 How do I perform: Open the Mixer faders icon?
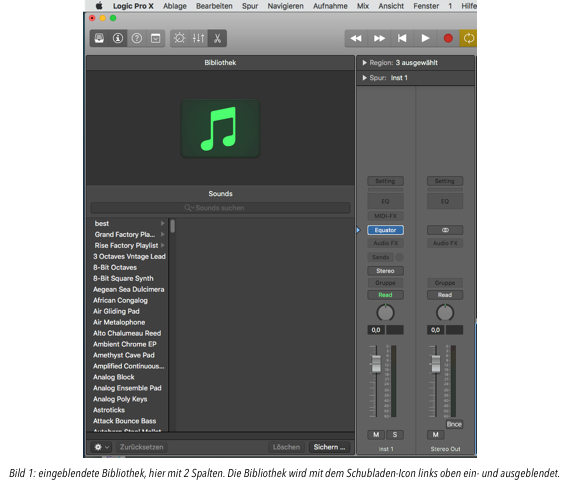198,38
